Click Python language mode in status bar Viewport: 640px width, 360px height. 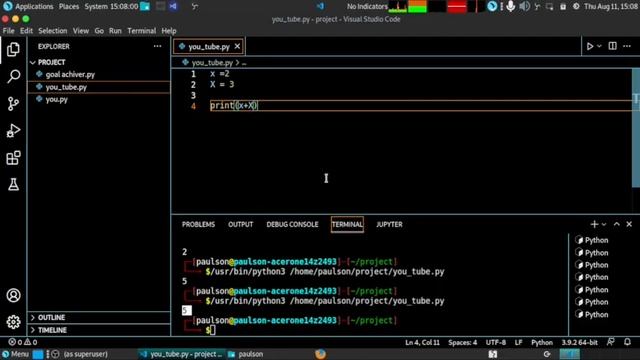click(542, 342)
